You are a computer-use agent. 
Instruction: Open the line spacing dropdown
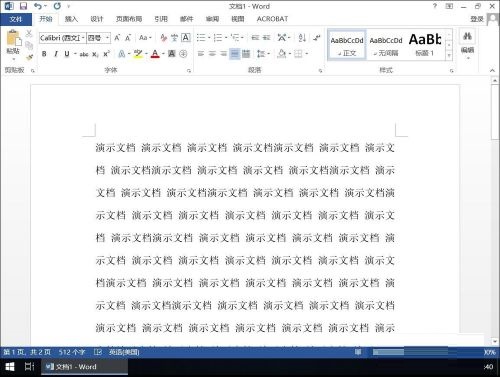tap(263, 54)
